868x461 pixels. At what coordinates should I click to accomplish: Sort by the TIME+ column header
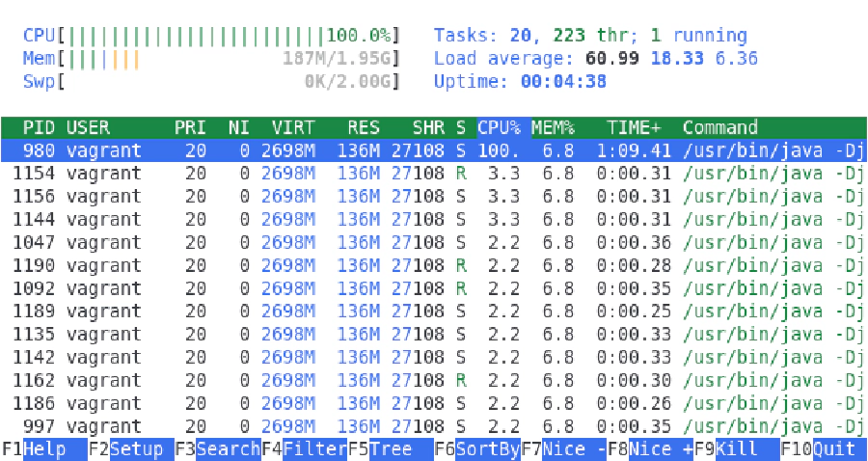pyautogui.click(x=634, y=128)
